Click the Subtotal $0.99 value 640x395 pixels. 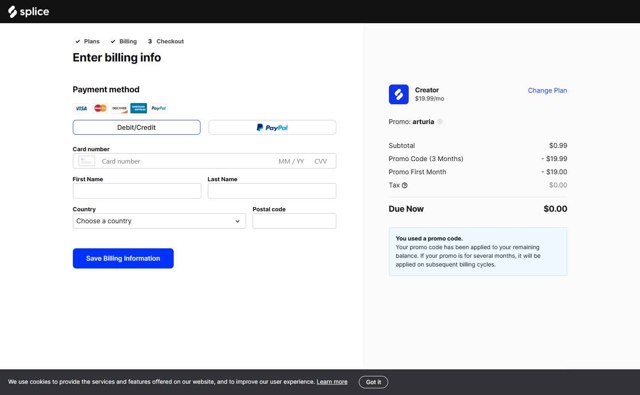(558, 146)
